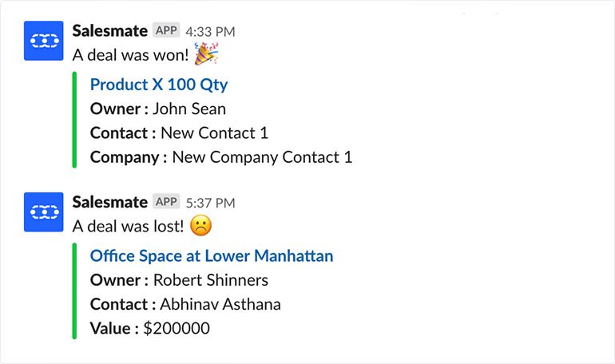Click the Salesmate sender name at 5:37 PM
Image resolution: width=615 pixels, height=364 pixels.
pos(110,202)
